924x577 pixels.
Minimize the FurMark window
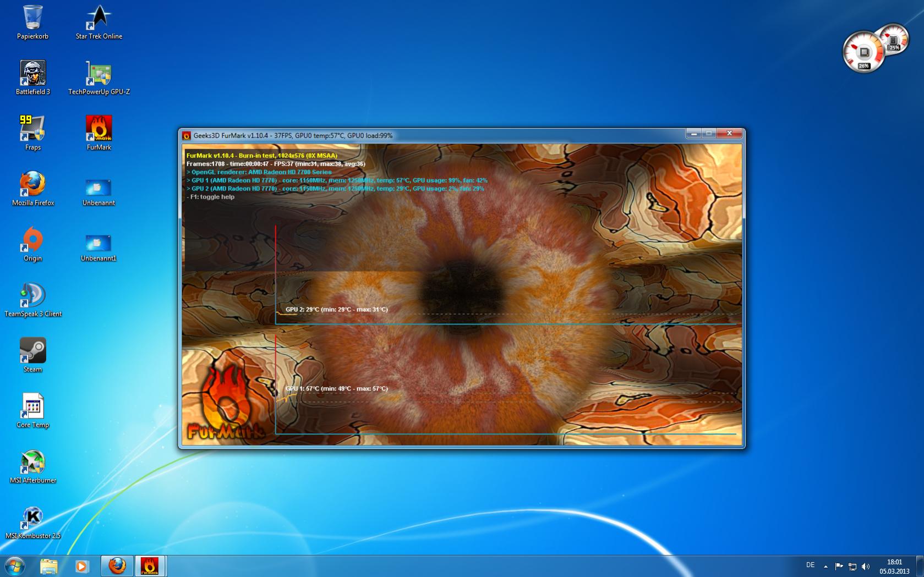tap(693, 134)
